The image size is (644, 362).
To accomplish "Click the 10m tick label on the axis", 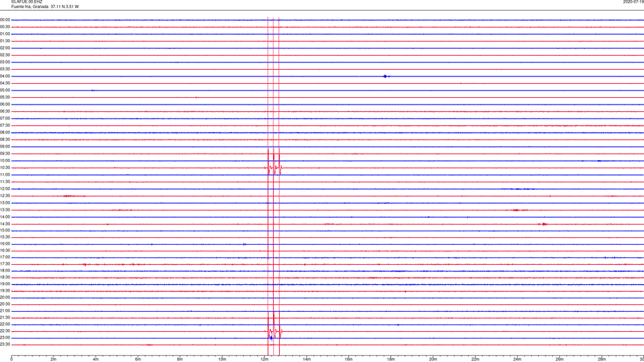I will pos(222,359).
